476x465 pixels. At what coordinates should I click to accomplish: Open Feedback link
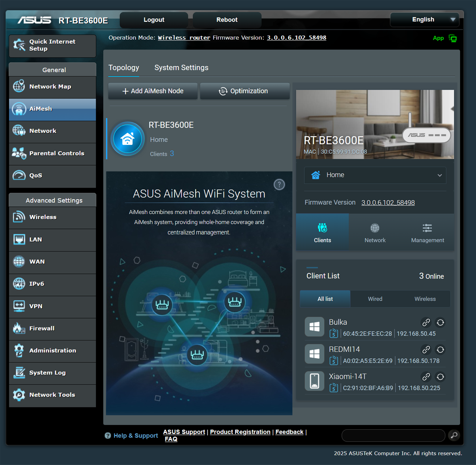289,432
